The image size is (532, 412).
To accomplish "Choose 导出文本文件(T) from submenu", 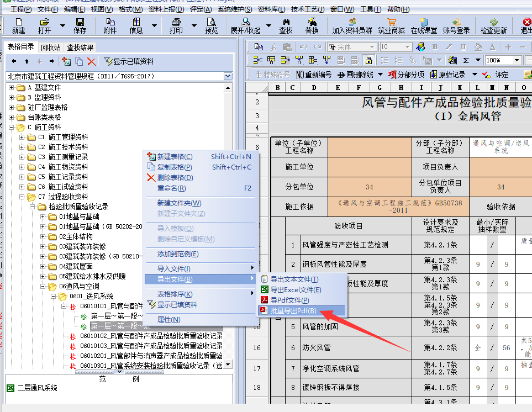I will [x=302, y=279].
